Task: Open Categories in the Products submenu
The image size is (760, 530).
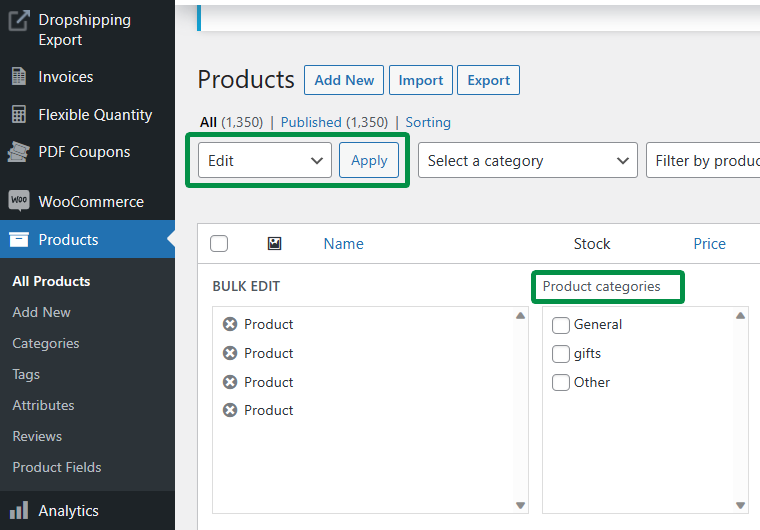Action: coord(46,343)
